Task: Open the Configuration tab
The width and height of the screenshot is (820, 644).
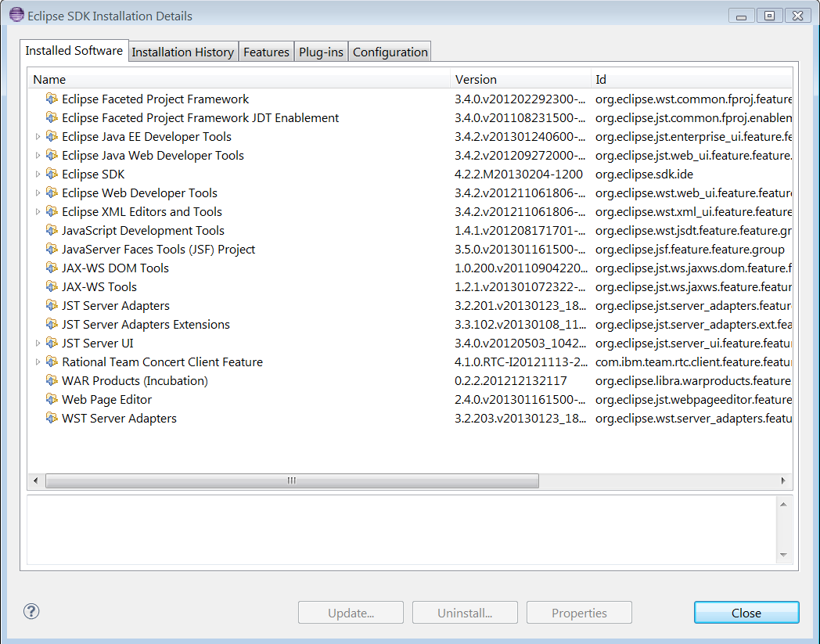Action: pos(390,52)
